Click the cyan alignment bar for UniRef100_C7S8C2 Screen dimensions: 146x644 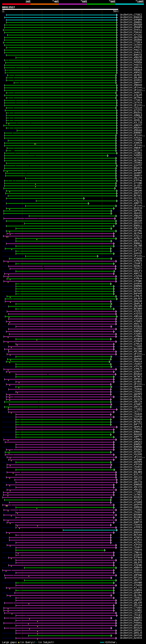tap(61, 15)
